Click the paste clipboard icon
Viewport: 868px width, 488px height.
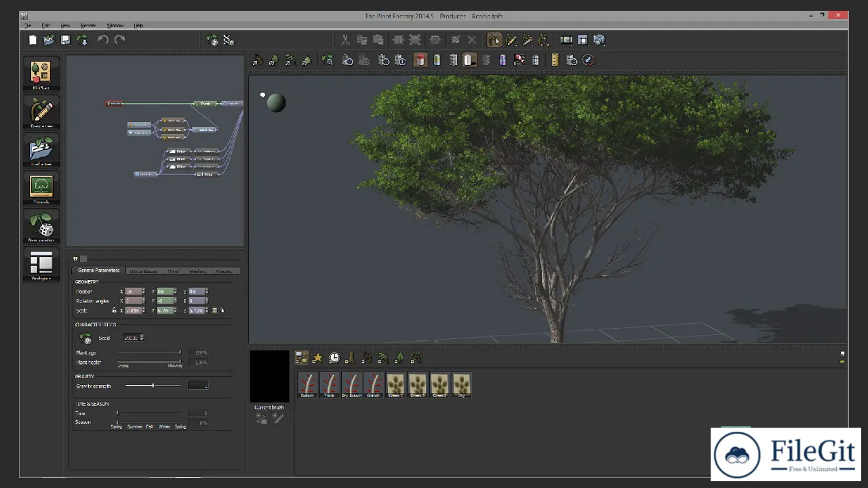coord(378,40)
